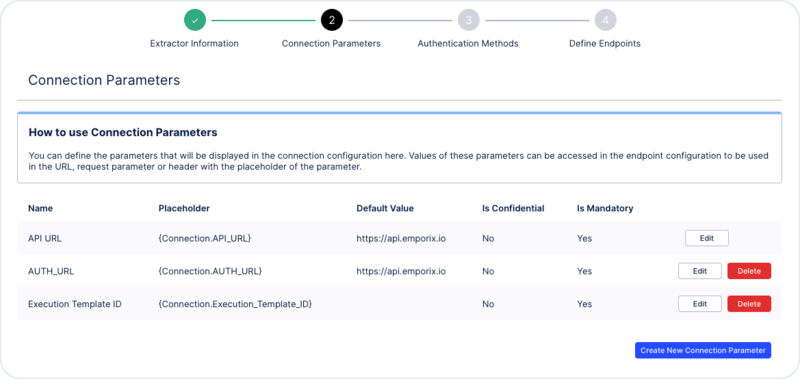Edit the API URL parameter

[707, 238]
